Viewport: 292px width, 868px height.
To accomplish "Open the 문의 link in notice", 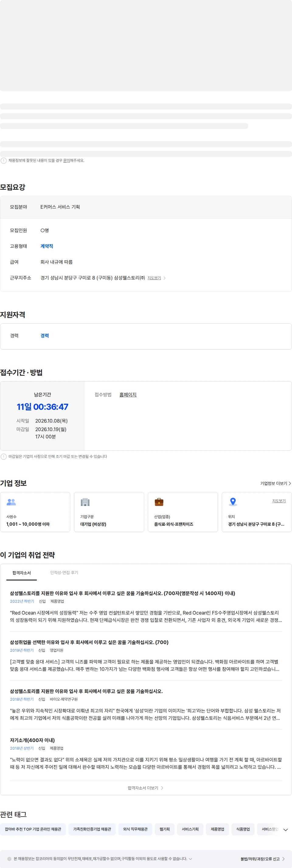I will pyautogui.click(x=66, y=160).
